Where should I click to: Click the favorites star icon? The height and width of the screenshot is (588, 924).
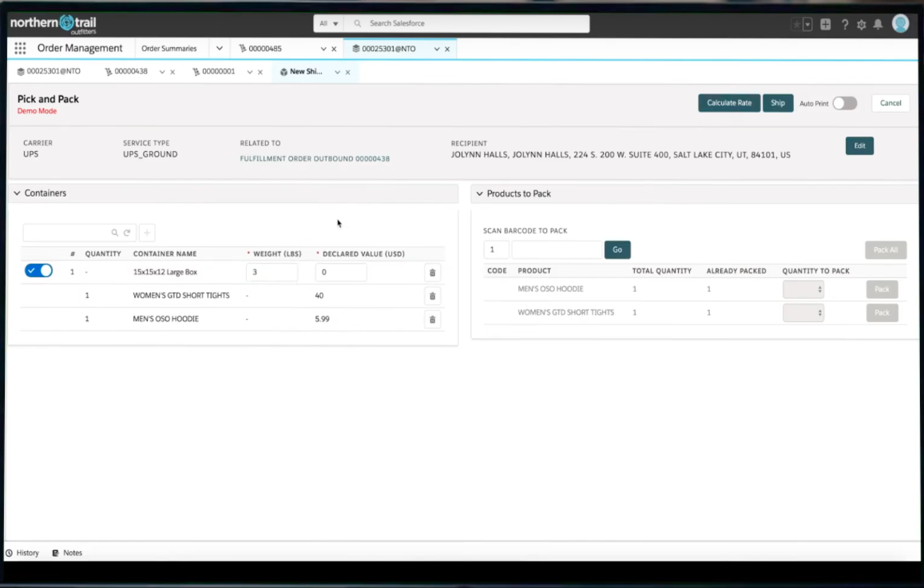[797, 24]
